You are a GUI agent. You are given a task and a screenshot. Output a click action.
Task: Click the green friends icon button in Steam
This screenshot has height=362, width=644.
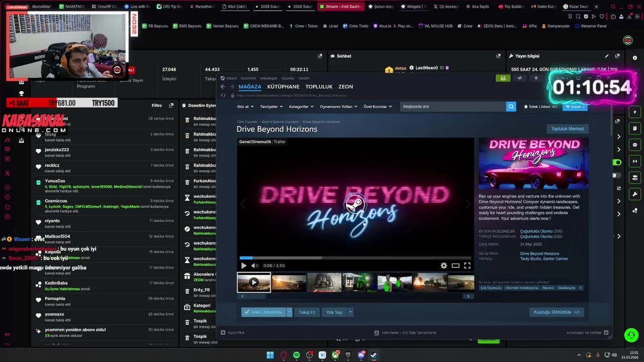coord(503,78)
